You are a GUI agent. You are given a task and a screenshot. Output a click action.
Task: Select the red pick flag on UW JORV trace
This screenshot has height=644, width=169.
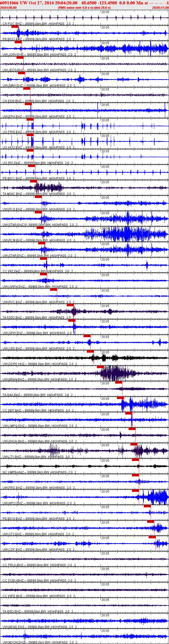click(18, 42)
